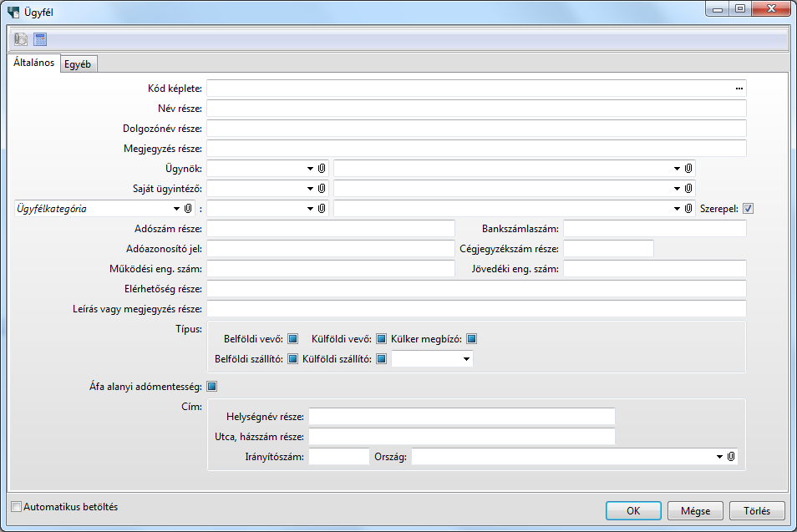Click paperclip beside Saját ügyintéző name field
Screen dimensions: 797x532
click(x=688, y=189)
